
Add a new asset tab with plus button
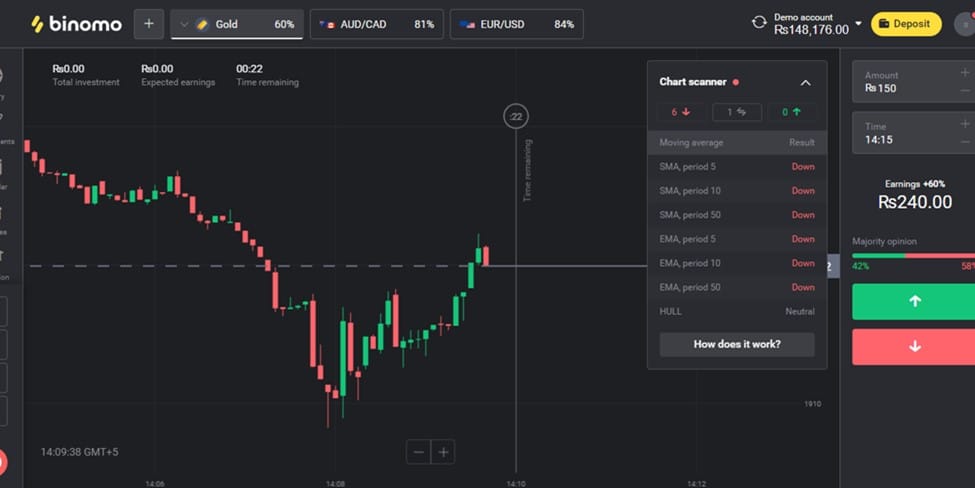coord(149,24)
